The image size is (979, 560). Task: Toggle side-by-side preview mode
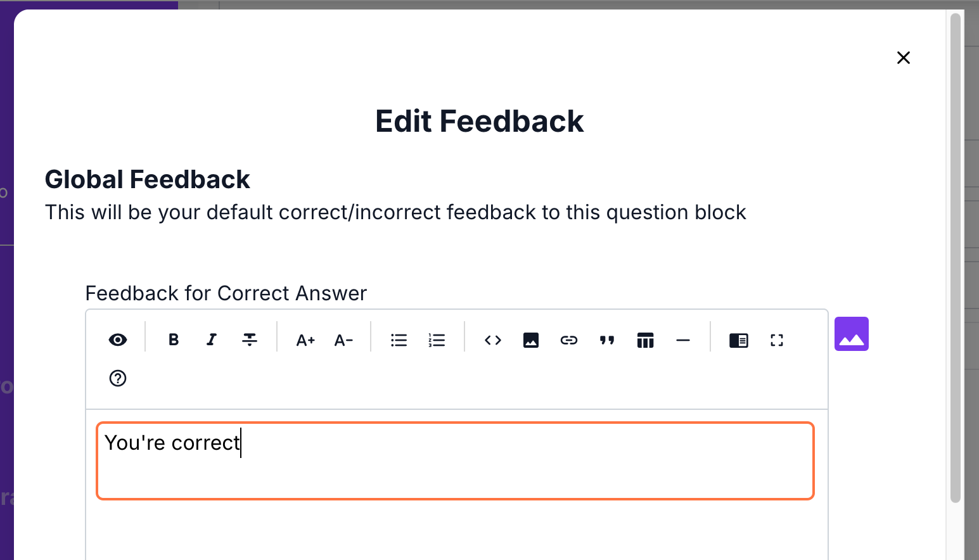pyautogui.click(x=739, y=340)
